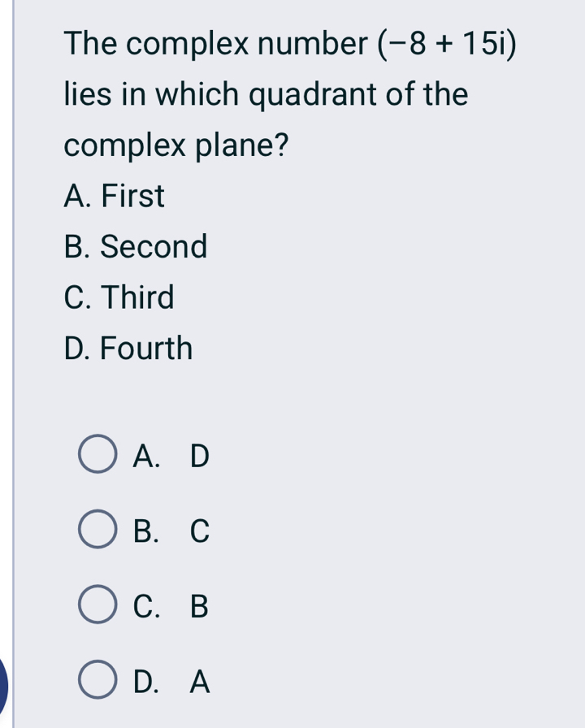585x728 pixels.
Task: Click the words 'The complex number'
Action: coord(215,44)
